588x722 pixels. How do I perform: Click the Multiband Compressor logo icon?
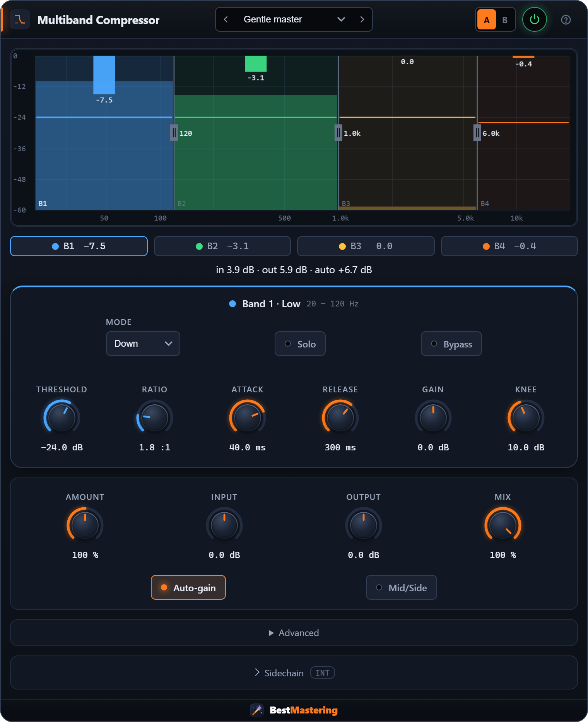point(20,19)
